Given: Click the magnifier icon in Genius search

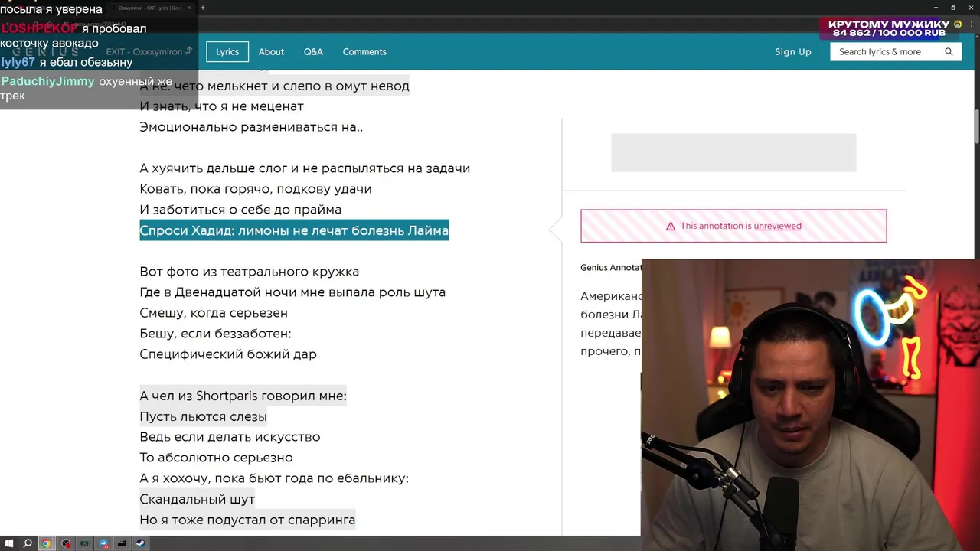Looking at the screenshot, I should pos(949,51).
